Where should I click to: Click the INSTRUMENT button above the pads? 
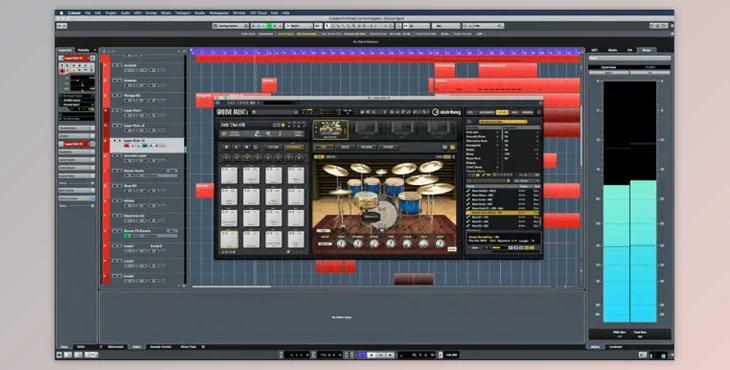point(273,147)
